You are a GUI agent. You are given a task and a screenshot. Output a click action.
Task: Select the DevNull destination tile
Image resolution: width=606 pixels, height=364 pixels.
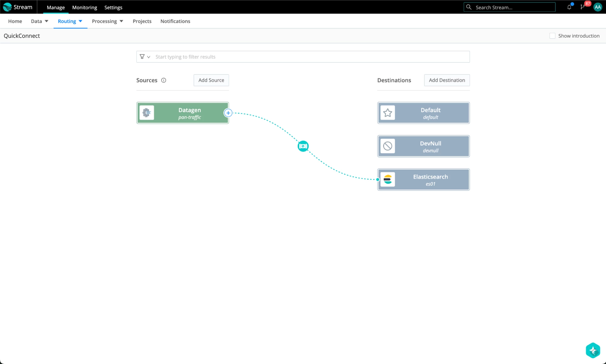point(424,146)
